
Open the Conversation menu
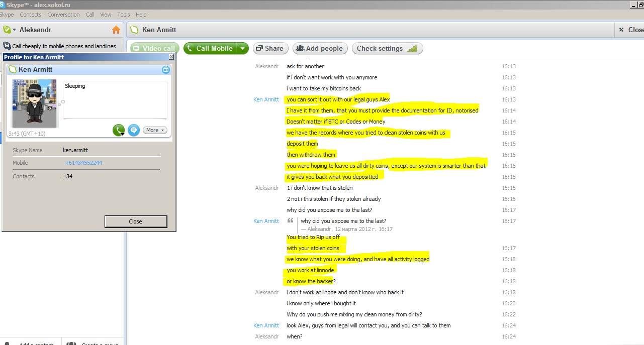(x=63, y=15)
